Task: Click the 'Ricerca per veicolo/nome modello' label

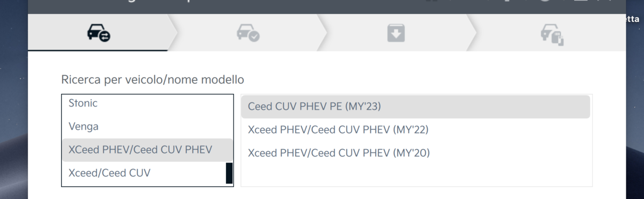Action: [x=153, y=80]
